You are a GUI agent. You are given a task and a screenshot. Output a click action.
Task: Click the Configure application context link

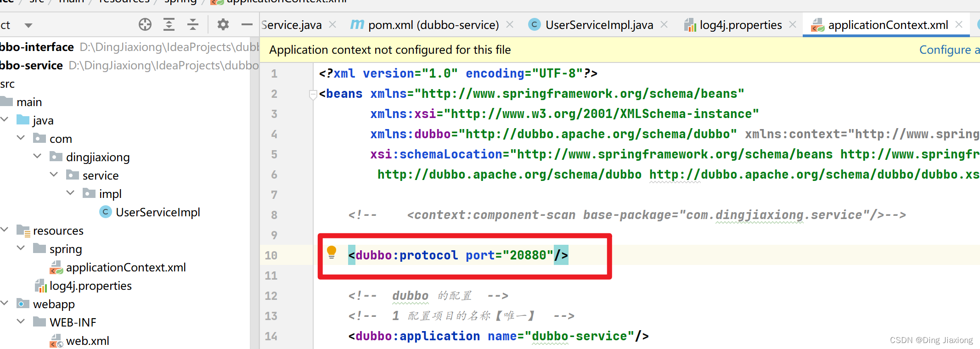(949, 50)
